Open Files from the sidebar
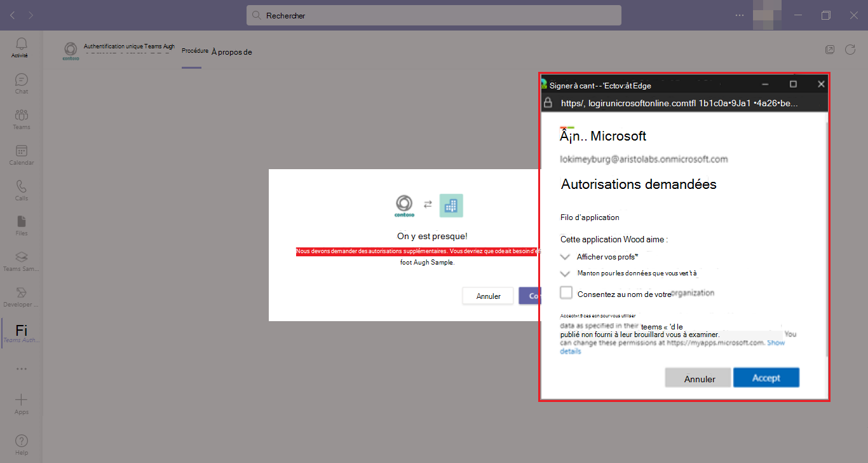This screenshot has height=463, width=868. point(21,226)
